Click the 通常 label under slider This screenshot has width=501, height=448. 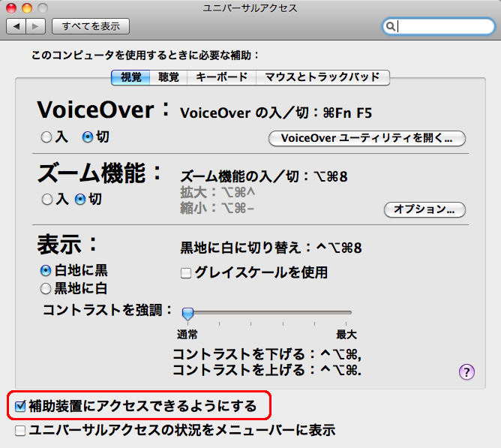point(187,335)
